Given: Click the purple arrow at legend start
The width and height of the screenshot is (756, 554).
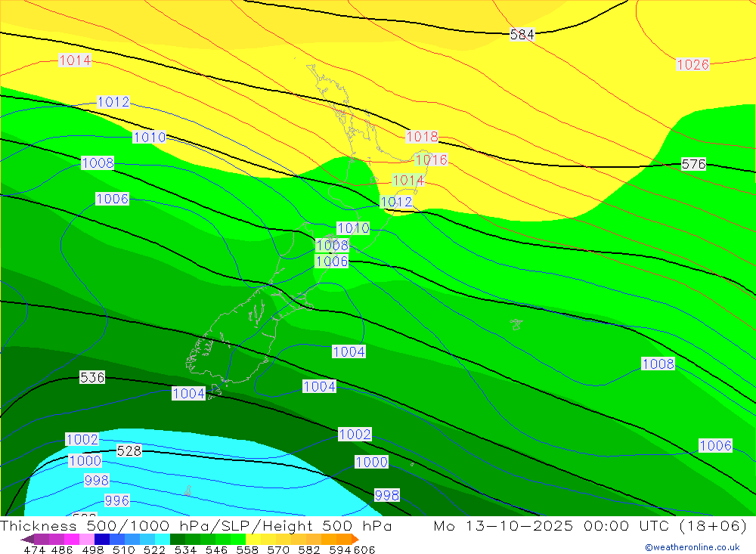Looking at the screenshot, I should click(27, 539).
